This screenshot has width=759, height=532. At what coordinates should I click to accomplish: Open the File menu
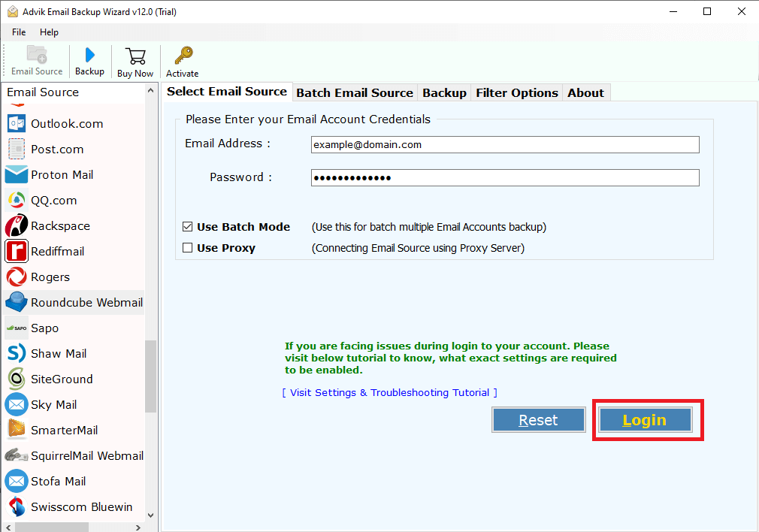point(18,32)
